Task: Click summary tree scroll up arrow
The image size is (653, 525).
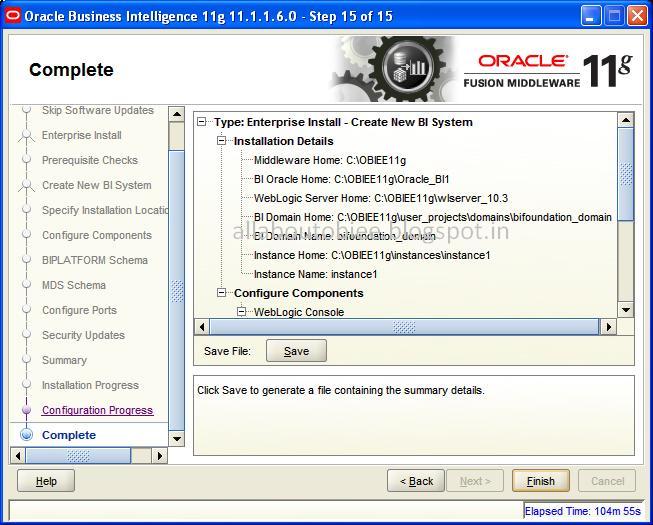Action: (626, 120)
